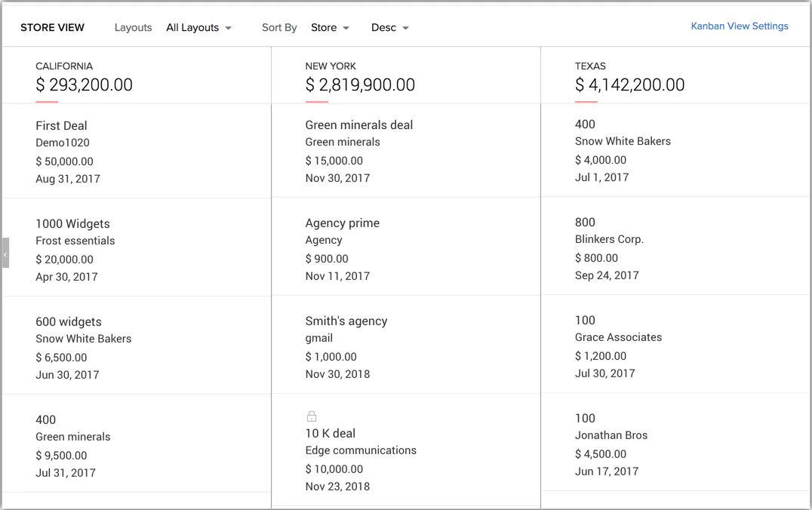
Task: Select Edge communications account name
Action: (x=361, y=450)
